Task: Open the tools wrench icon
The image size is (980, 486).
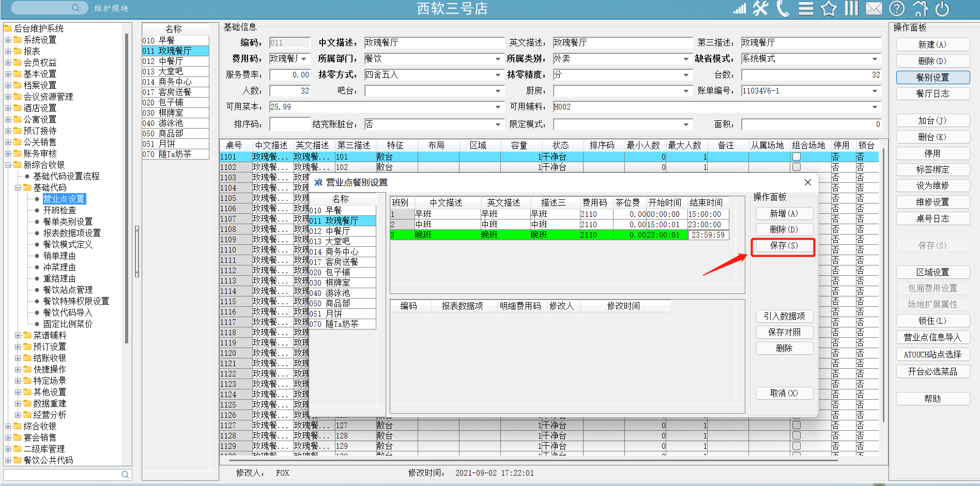Action: coord(760,8)
